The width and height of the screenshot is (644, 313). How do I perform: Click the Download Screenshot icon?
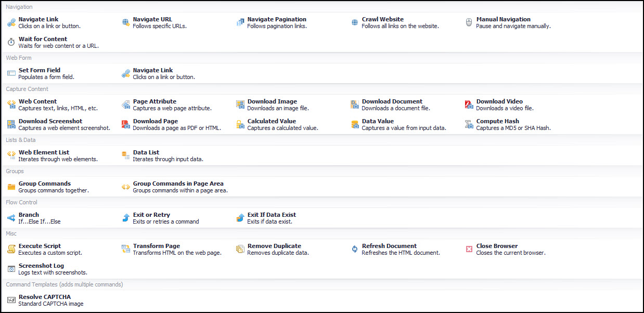tap(11, 124)
